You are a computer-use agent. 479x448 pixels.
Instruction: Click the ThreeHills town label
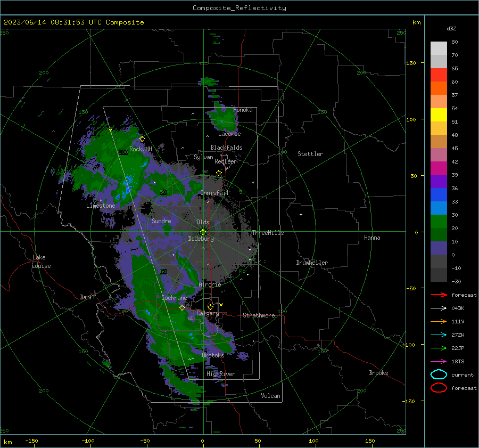[268, 233]
